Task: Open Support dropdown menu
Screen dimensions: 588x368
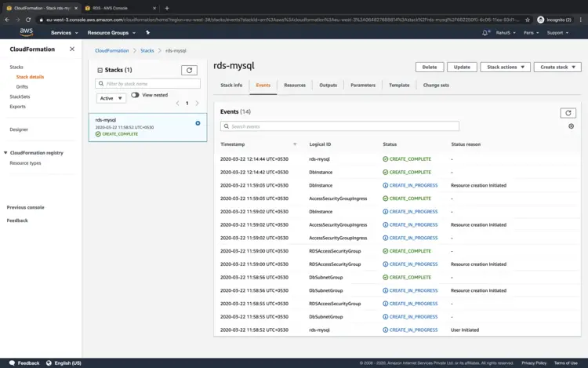Action: click(557, 33)
